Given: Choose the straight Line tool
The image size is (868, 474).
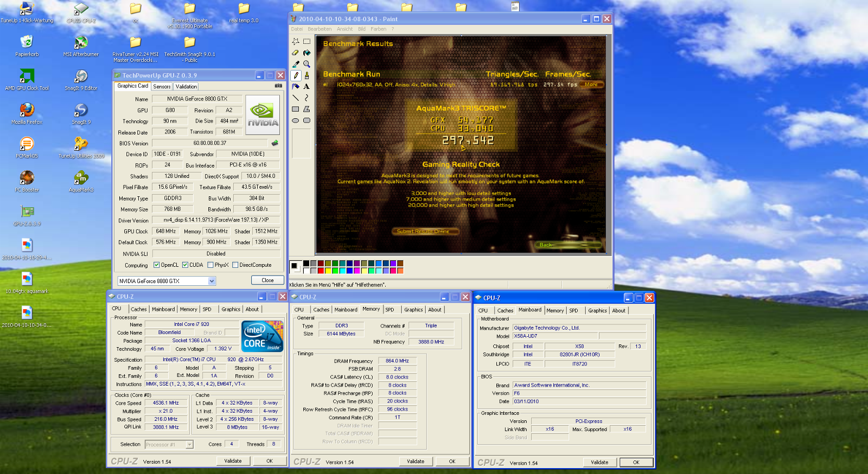Looking at the screenshot, I should (x=296, y=98).
